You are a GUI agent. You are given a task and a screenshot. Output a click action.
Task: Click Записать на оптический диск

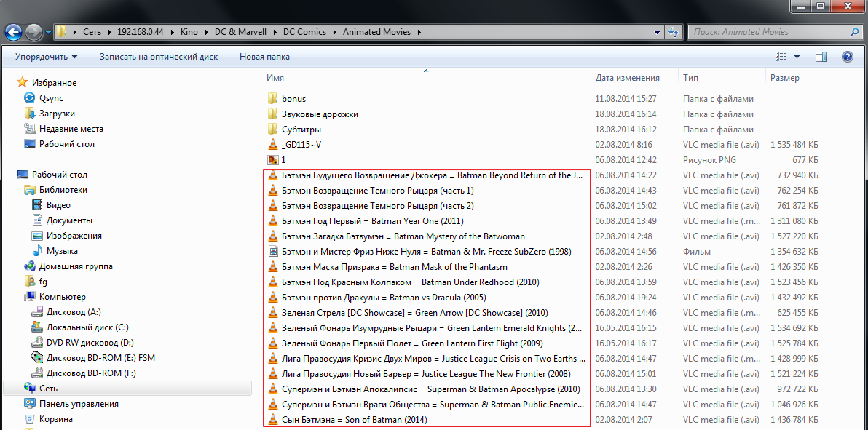click(x=159, y=57)
